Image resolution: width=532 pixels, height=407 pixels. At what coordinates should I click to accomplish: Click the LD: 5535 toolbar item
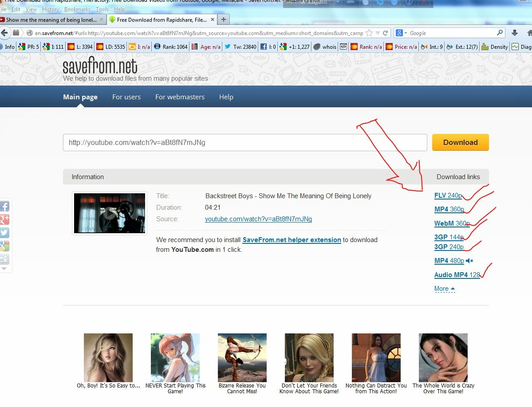[x=110, y=47]
